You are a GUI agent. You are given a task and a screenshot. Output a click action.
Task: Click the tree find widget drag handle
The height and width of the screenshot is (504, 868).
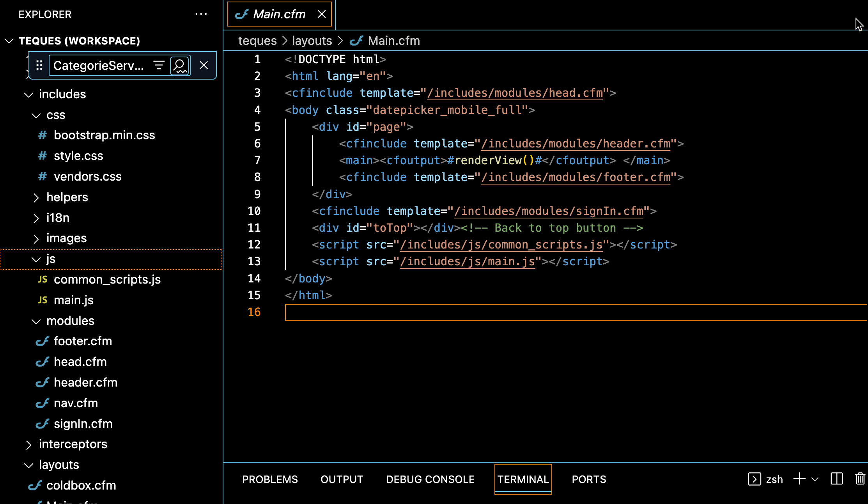coord(39,65)
